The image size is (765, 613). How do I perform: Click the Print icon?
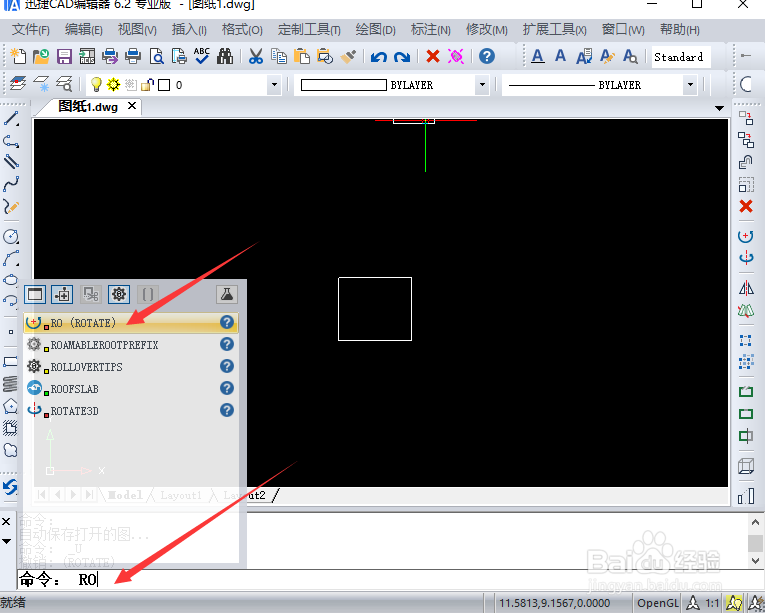pos(133,57)
